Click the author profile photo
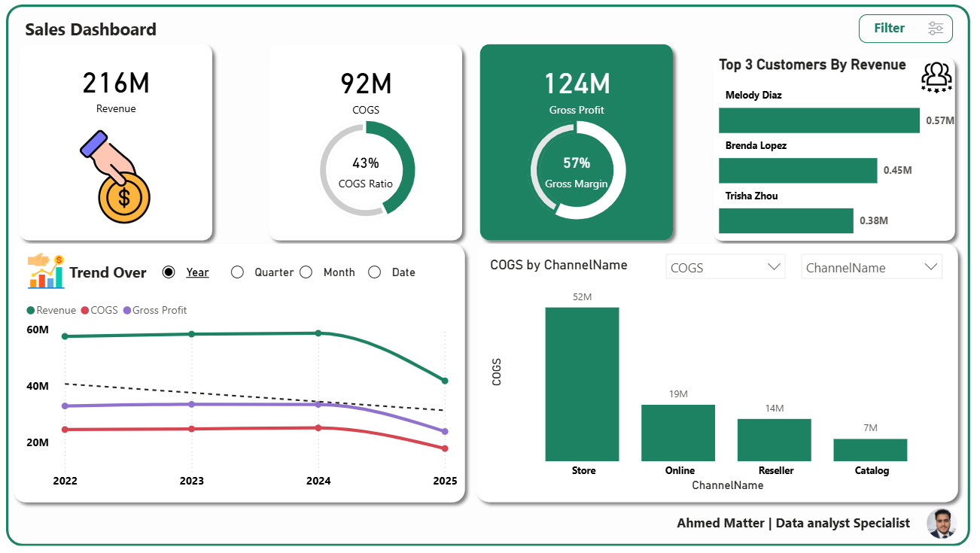 pyautogui.click(x=941, y=523)
